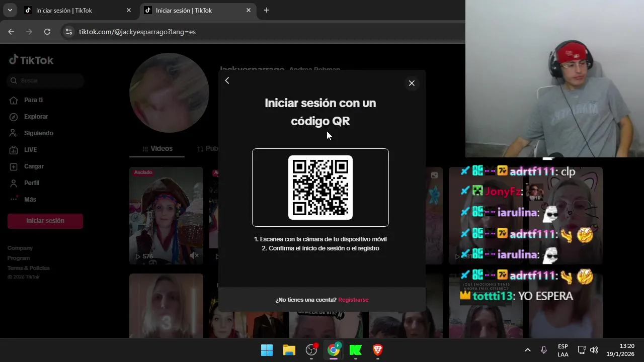Toggle mute on the 576-view video
This screenshot has width=644, height=362.
pyautogui.click(x=194, y=255)
